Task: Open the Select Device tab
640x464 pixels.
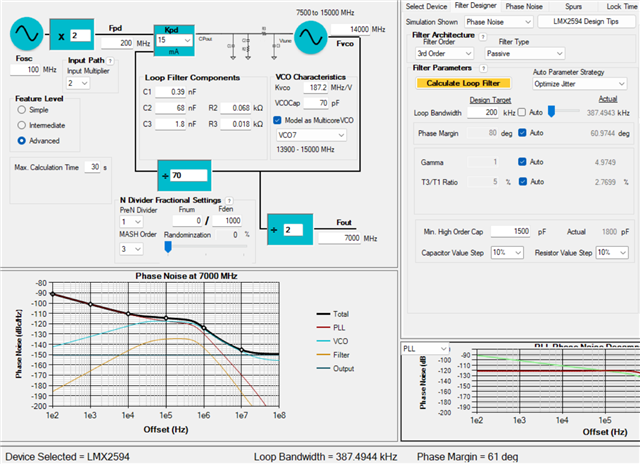Action: pos(427,7)
